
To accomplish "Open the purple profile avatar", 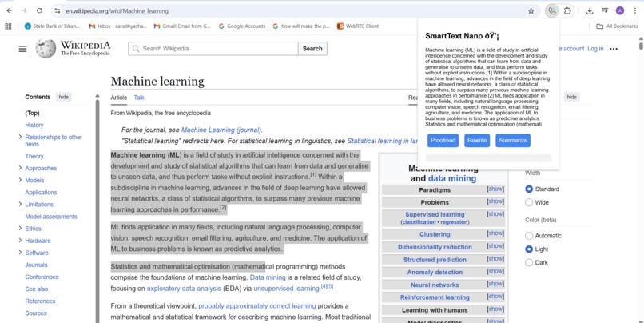I will 620,11.
